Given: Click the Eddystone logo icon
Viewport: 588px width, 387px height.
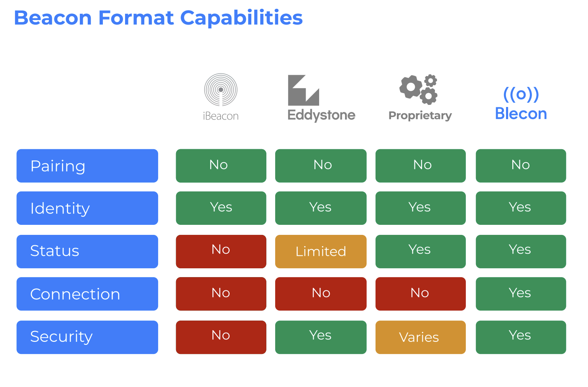Looking at the screenshot, I should (303, 90).
